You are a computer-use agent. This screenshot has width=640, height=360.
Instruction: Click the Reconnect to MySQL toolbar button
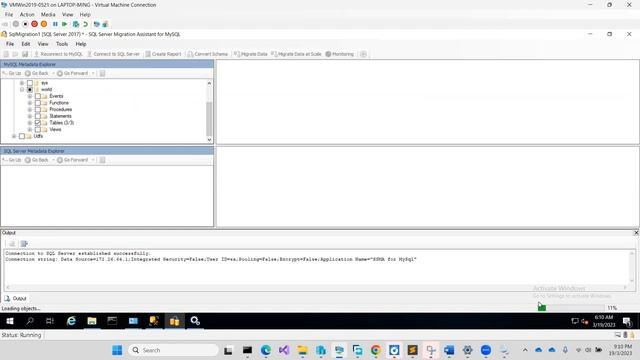(x=58, y=54)
